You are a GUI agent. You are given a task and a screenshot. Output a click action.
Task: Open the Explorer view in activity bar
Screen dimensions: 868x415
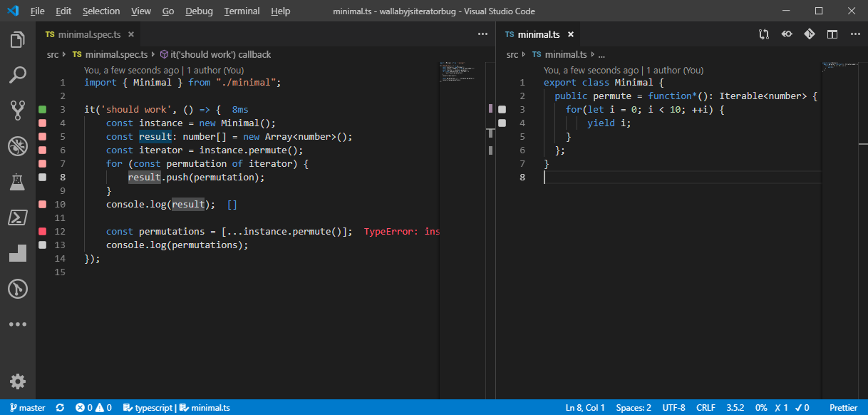(18, 40)
